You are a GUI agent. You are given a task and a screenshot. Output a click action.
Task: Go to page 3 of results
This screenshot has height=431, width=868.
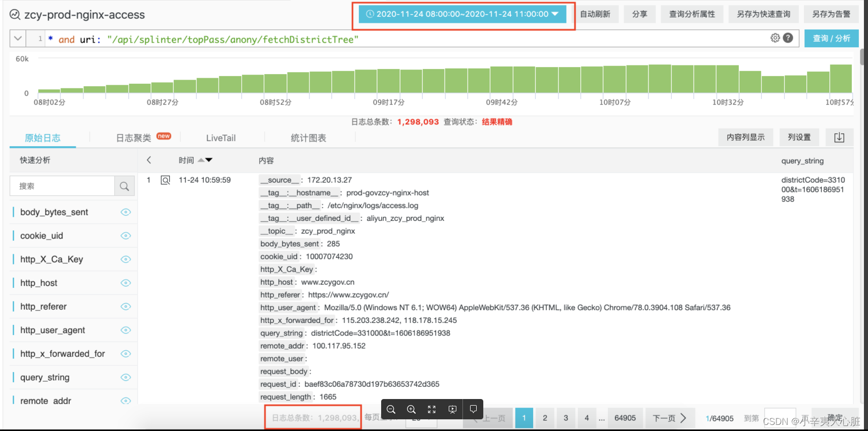point(566,418)
